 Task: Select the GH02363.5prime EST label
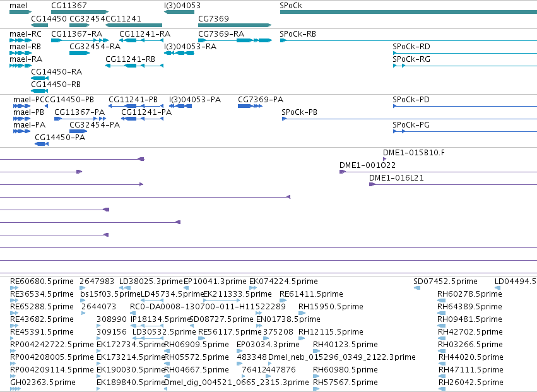43,383
